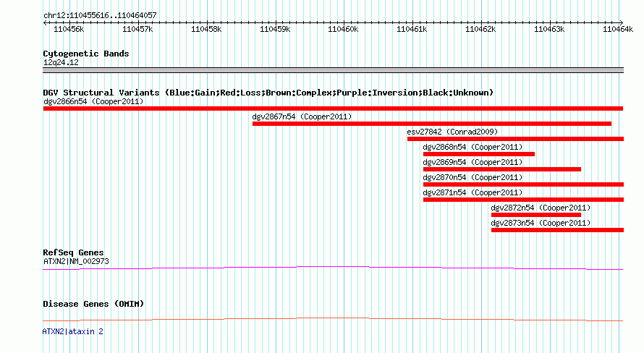Click the RefSeq Genes track title
Viewport: 644px width, 353px height.
pos(73,252)
